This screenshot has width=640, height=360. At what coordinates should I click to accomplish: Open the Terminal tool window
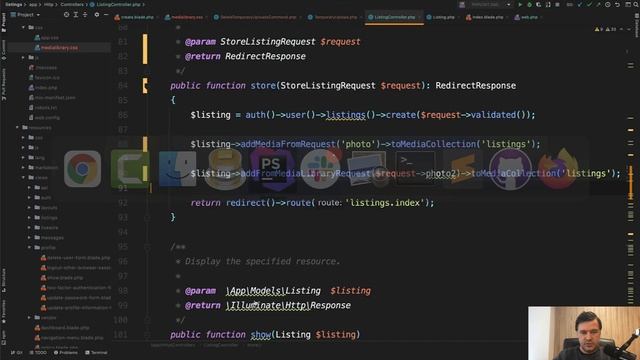(x=96, y=353)
